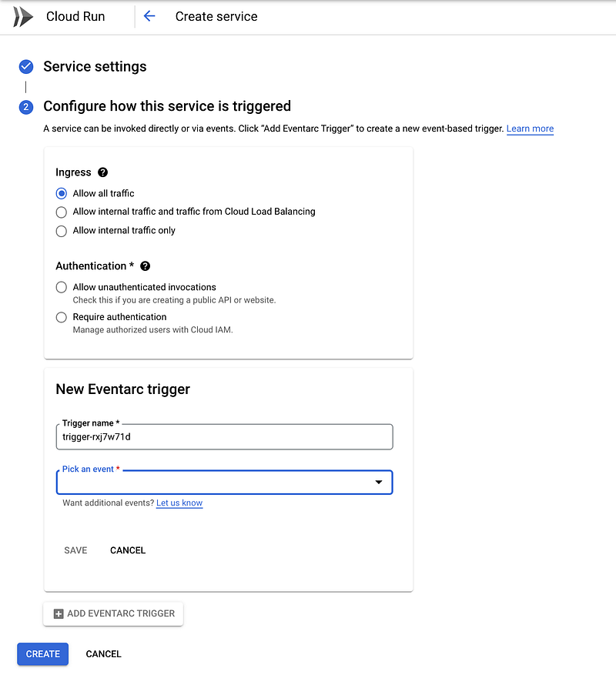This screenshot has height=678, width=616.
Task: Select Allow all traffic radio button
Action: click(x=62, y=193)
